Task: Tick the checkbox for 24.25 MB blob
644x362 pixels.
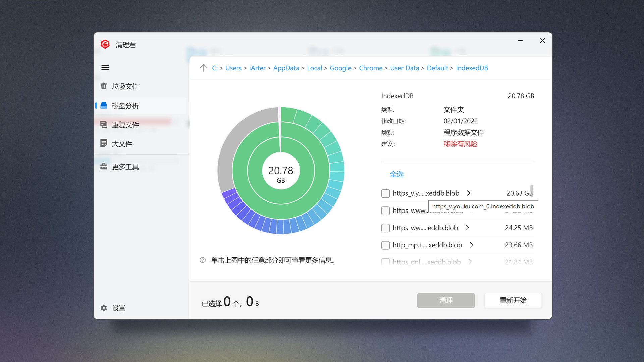Action: click(385, 228)
